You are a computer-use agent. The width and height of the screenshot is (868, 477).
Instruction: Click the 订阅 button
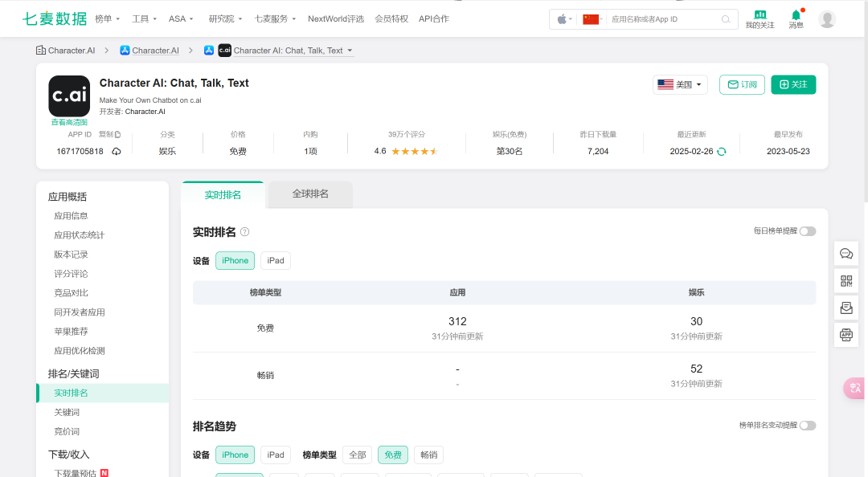[742, 84]
